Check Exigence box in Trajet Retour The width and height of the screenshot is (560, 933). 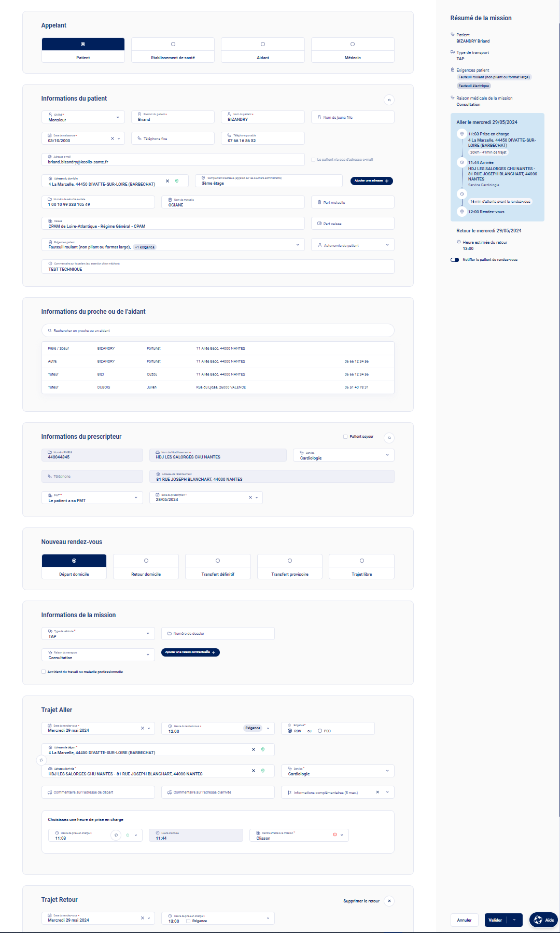tap(188, 921)
